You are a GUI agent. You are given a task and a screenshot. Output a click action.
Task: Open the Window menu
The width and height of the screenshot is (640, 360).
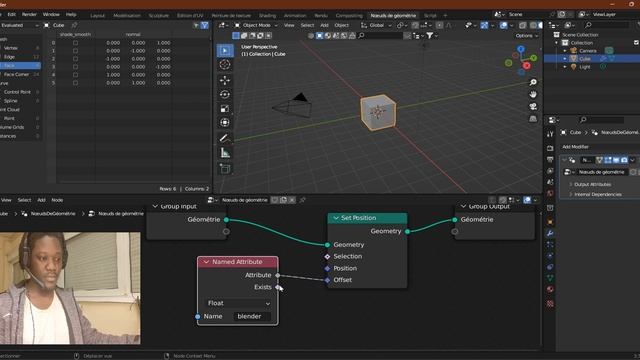pyautogui.click(x=51, y=14)
